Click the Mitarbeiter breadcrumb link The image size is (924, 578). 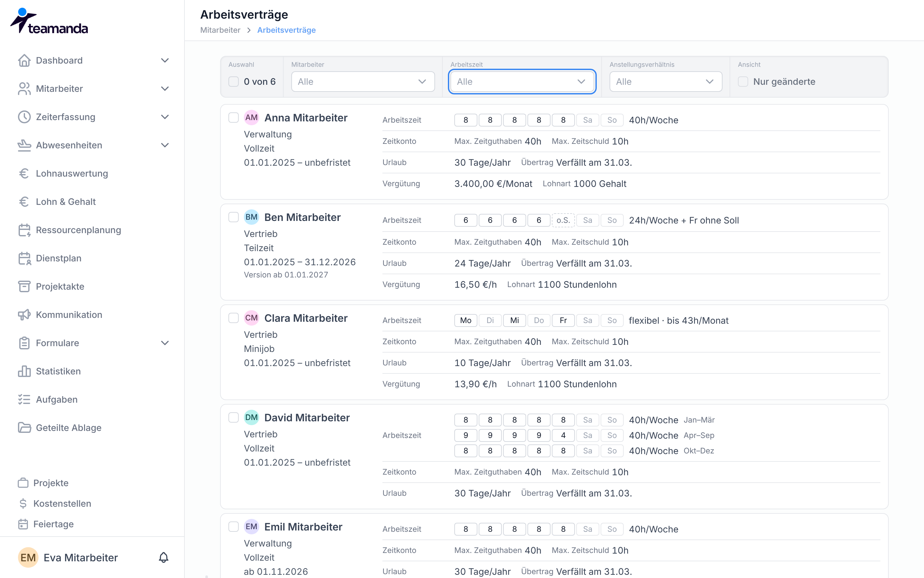click(220, 30)
